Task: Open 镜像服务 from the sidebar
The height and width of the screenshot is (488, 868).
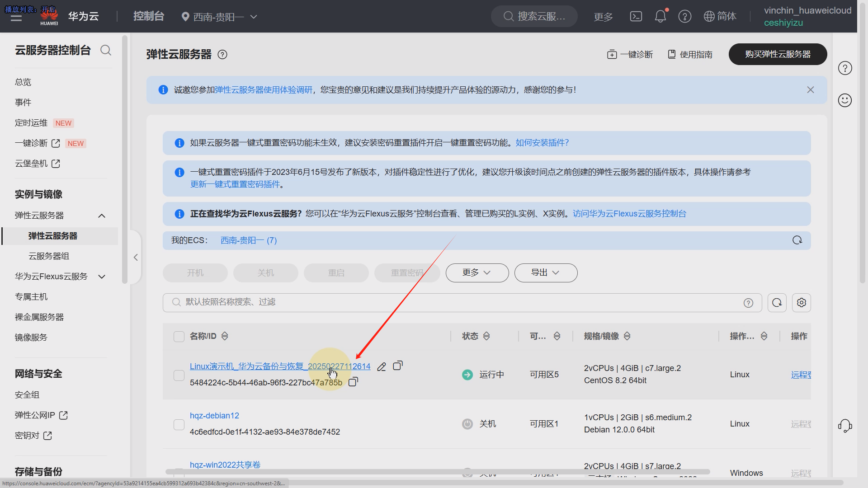Action: [31, 338]
